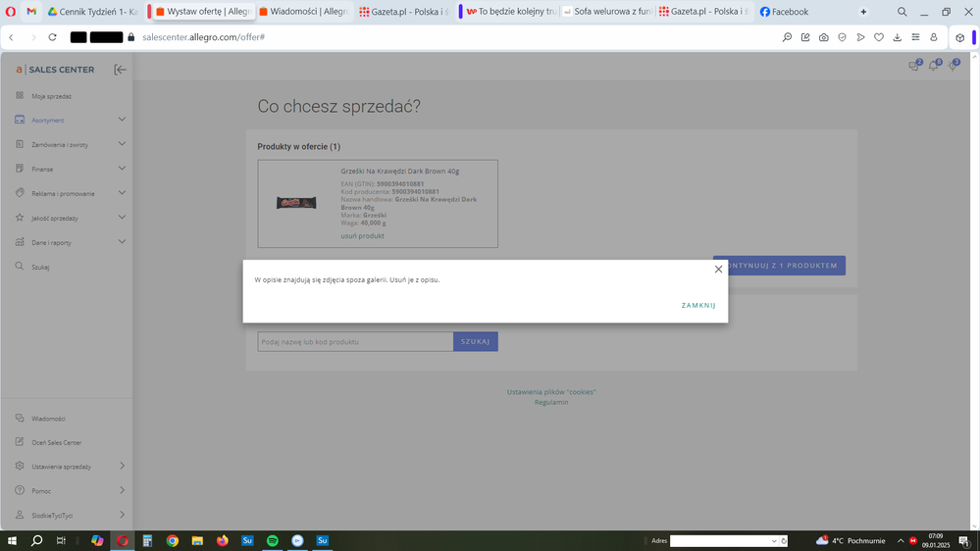The width and height of the screenshot is (980, 551).
Task: Expand Jakość sprzedaży section
Action: coord(122,217)
